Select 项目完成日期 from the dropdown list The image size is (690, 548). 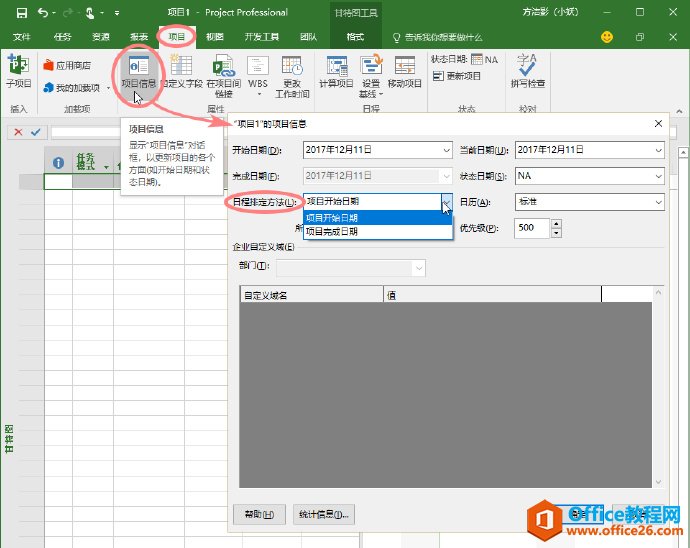tap(332, 231)
